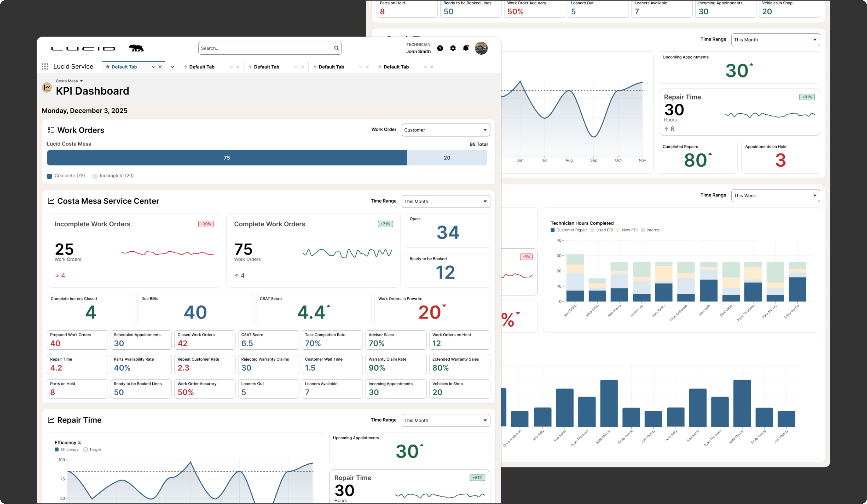Click John Smith's profile avatar

point(481,48)
